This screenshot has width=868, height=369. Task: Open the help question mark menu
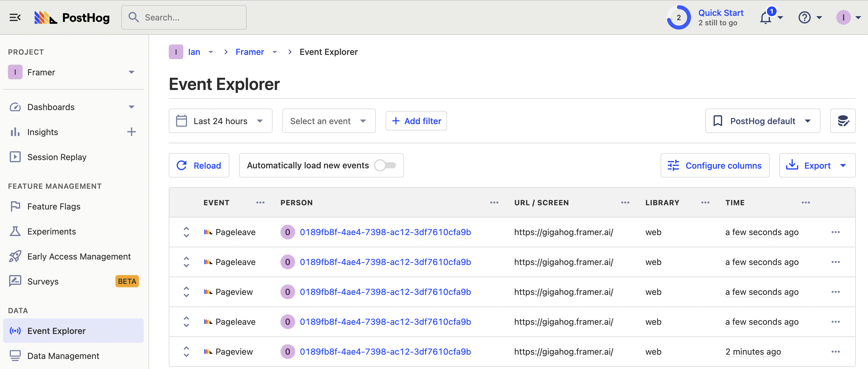[805, 18]
